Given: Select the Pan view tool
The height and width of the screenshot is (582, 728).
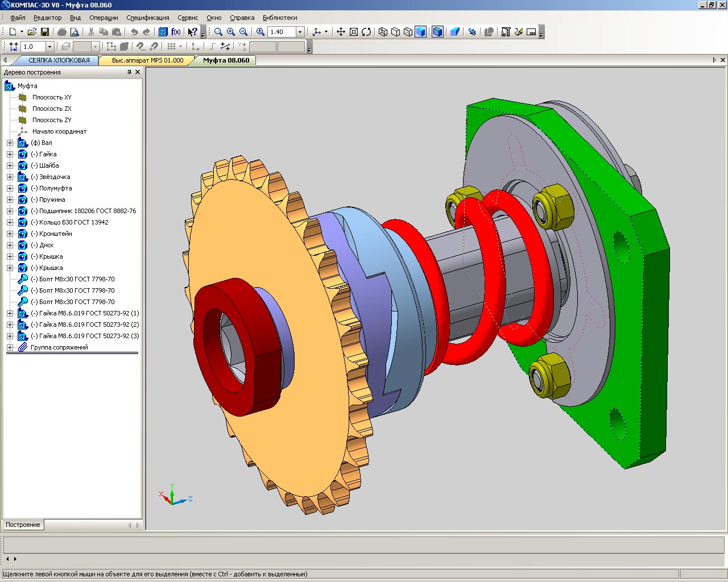Looking at the screenshot, I should (x=341, y=32).
